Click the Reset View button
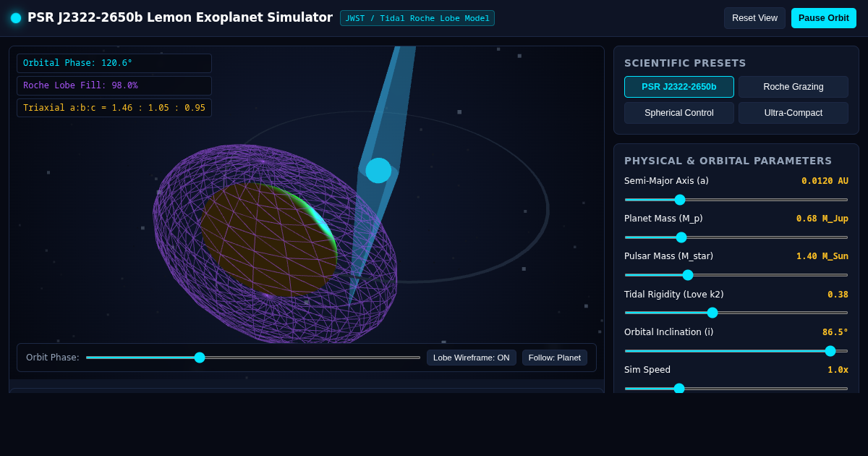Screen dimensions: 868x456 (754, 18)
